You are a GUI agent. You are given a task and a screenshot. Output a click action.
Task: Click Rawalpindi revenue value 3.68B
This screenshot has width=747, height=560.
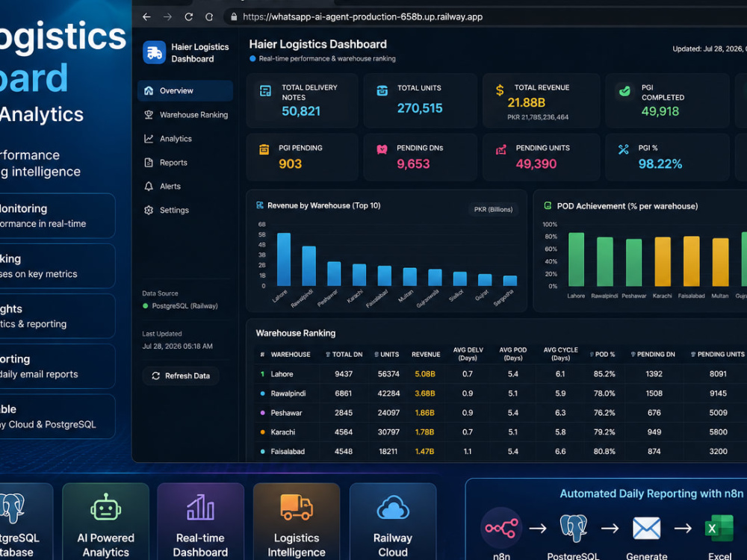pyautogui.click(x=425, y=393)
